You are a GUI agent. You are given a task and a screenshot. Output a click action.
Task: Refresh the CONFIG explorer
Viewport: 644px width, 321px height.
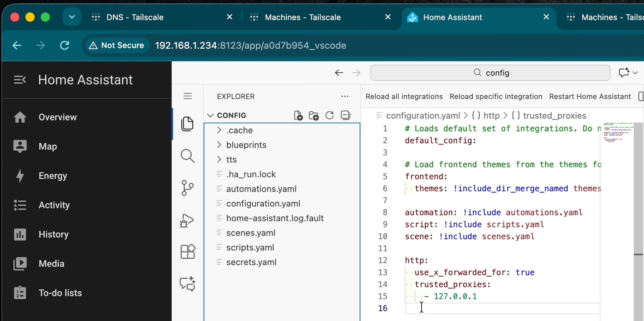coord(330,115)
